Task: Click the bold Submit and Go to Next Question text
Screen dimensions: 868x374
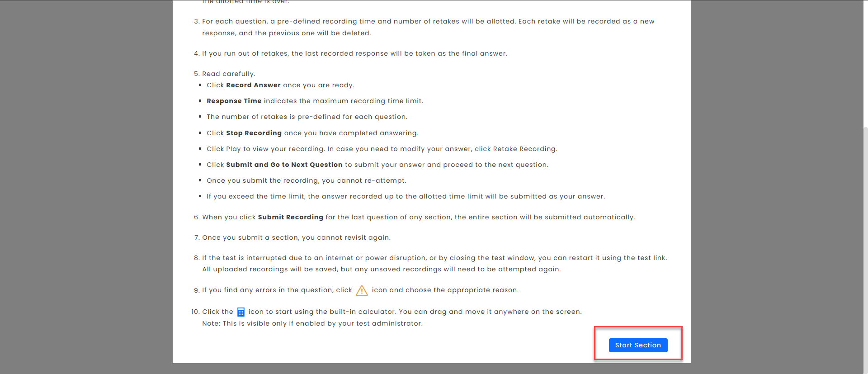Action: (x=284, y=165)
